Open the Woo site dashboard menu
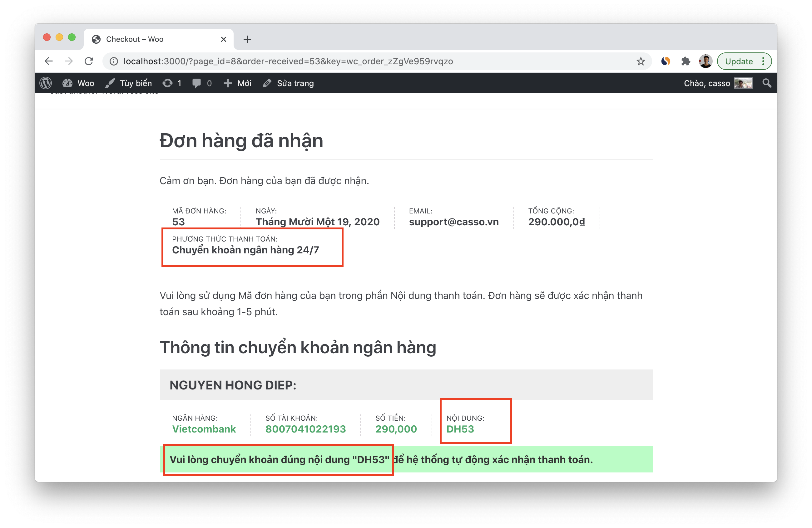 pos(78,83)
